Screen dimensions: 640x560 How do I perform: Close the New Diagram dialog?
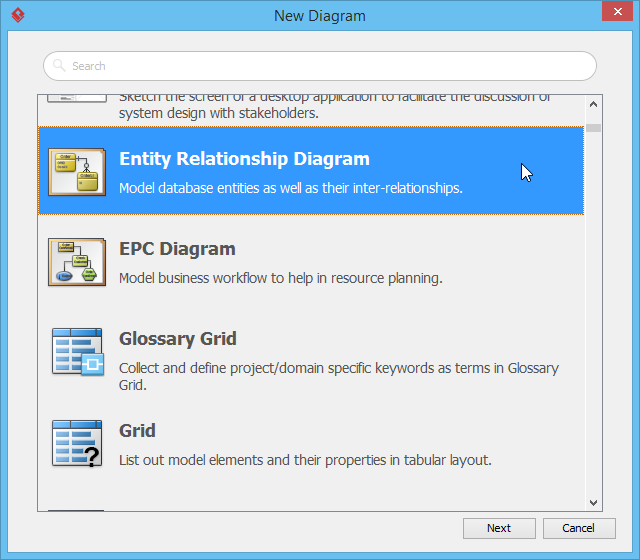point(617,11)
